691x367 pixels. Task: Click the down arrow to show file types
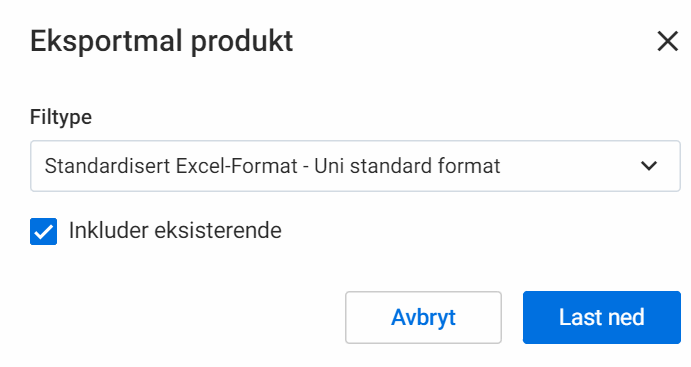coord(649,166)
